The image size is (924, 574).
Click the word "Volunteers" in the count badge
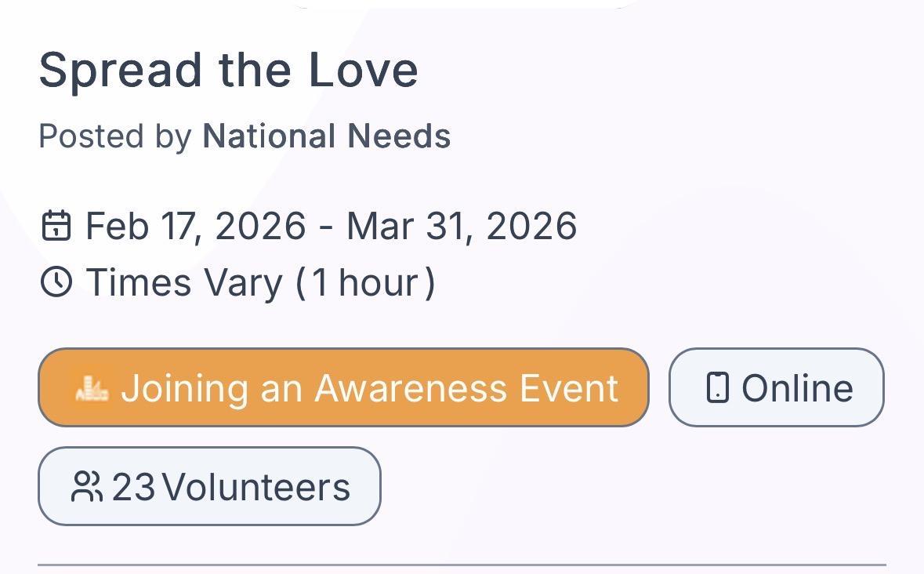tap(256, 486)
